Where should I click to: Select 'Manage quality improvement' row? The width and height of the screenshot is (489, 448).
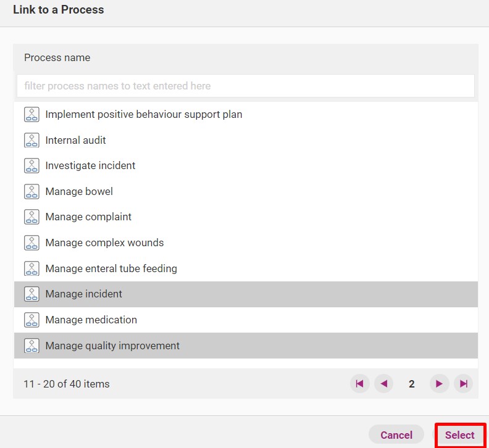tap(246, 346)
